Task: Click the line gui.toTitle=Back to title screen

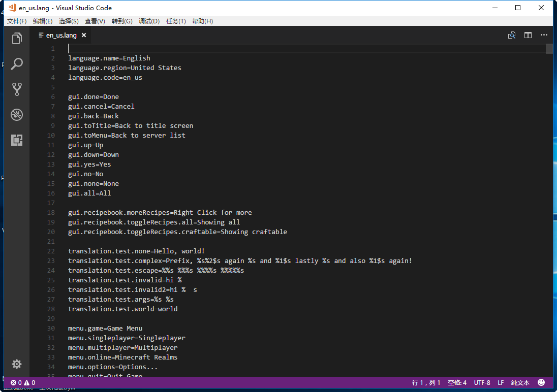Action: (131, 126)
